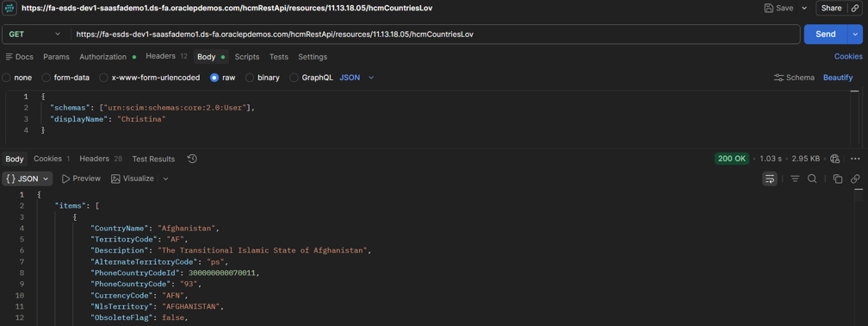Click the schemas line in request body

(x=152, y=108)
